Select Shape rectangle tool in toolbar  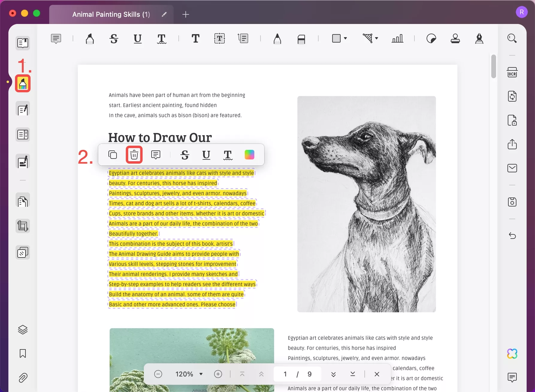click(x=336, y=38)
